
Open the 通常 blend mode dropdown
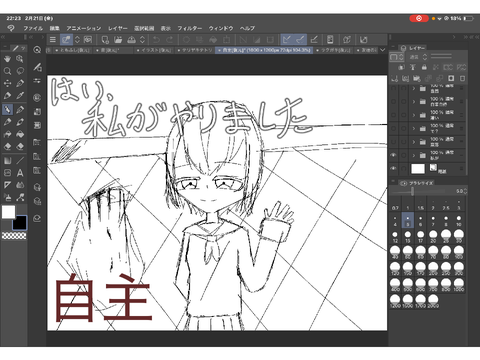pyautogui.click(x=418, y=57)
